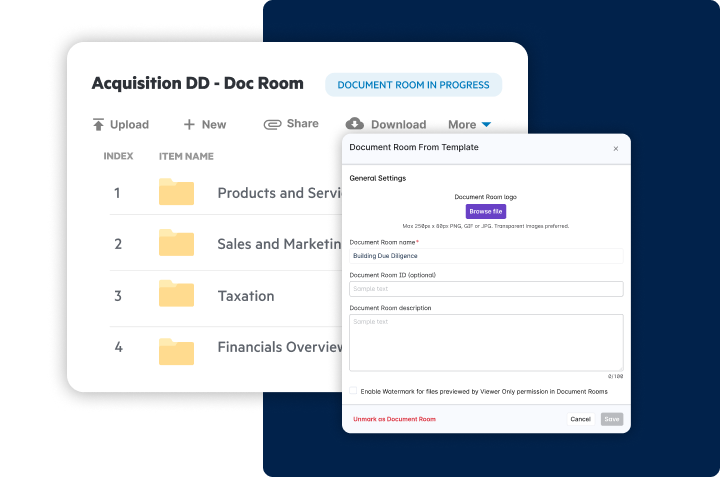Click the Save button in dialog
Image resolution: width=720 pixels, height=477 pixels.
tap(612, 419)
